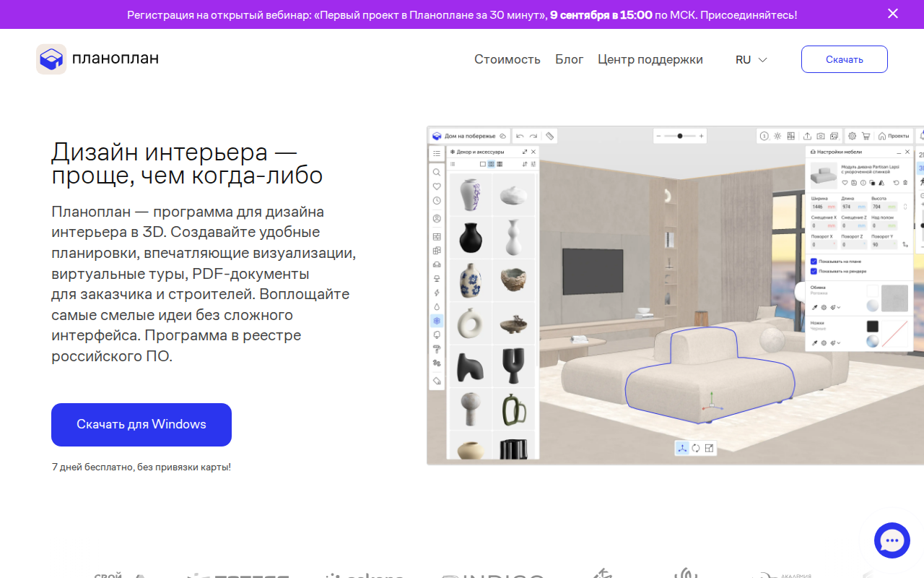Screen dimensions: 924x578
Task: Open favorites heart in sidebar
Action: [x=437, y=186]
